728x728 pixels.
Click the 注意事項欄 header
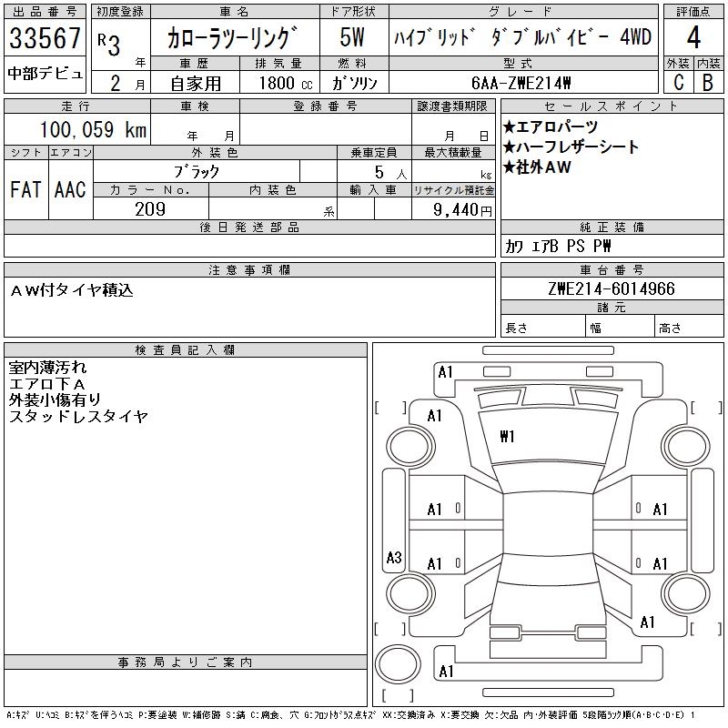tap(249, 269)
